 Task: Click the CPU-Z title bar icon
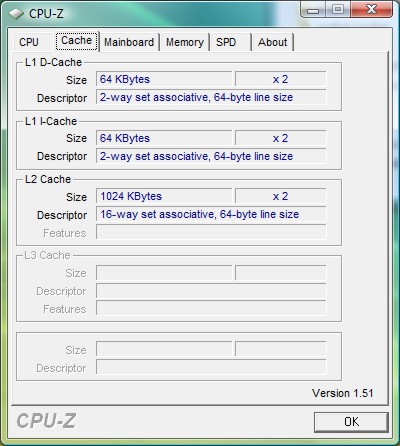[x=16, y=14]
